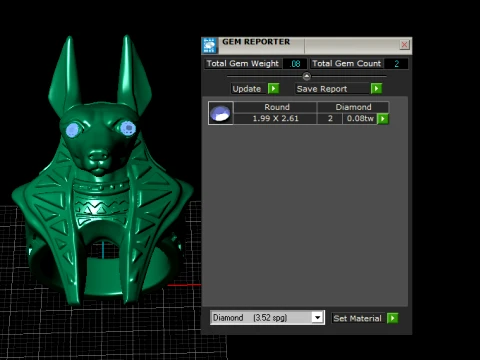
Task: Select the round gem thumbnail in the list
Action: [220, 113]
